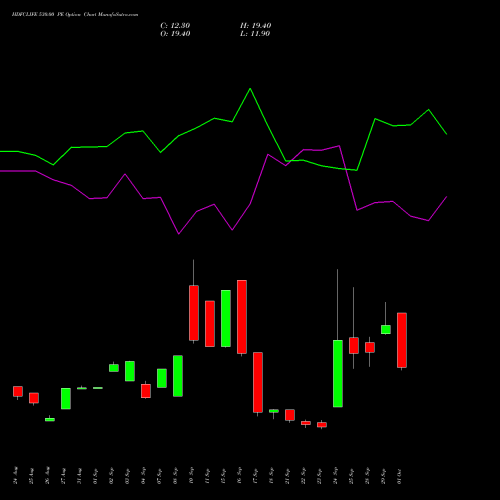Click the purple indicator line's lowest trough
This screenshot has width=500, height=500.
pyautogui.click(x=179, y=234)
